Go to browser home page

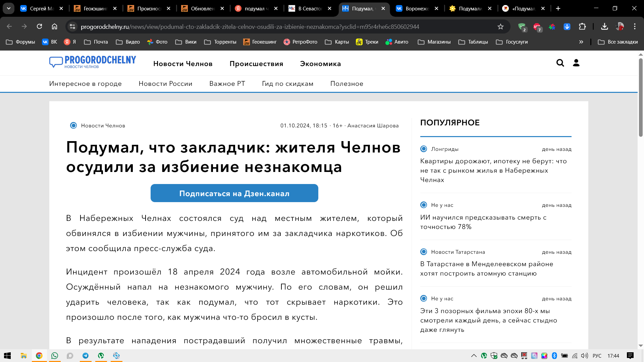click(54, 26)
